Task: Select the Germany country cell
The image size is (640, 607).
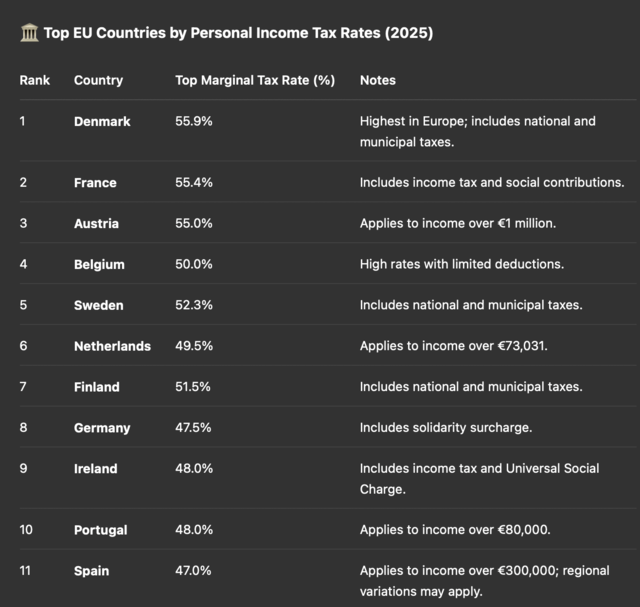Action: tap(102, 428)
